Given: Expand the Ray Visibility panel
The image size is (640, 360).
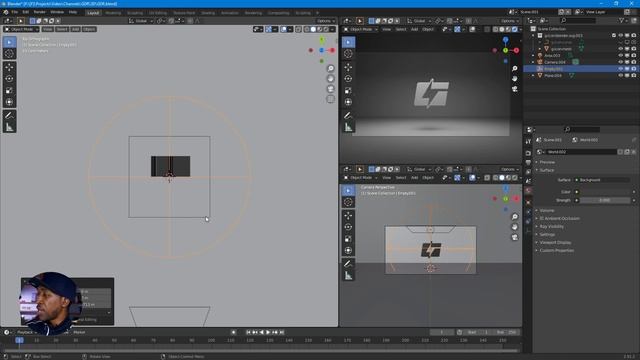Looking at the screenshot, I should [x=551, y=227].
